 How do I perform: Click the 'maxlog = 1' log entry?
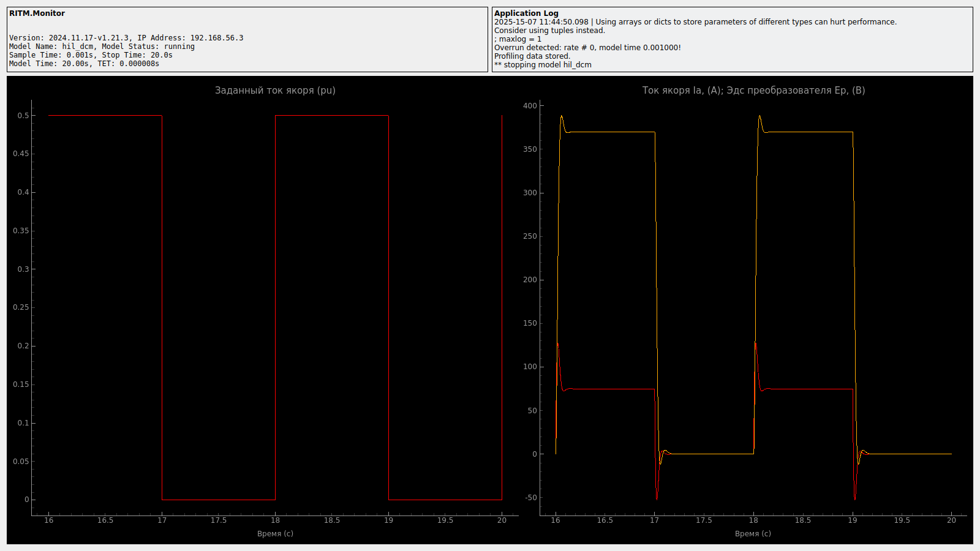pos(518,39)
